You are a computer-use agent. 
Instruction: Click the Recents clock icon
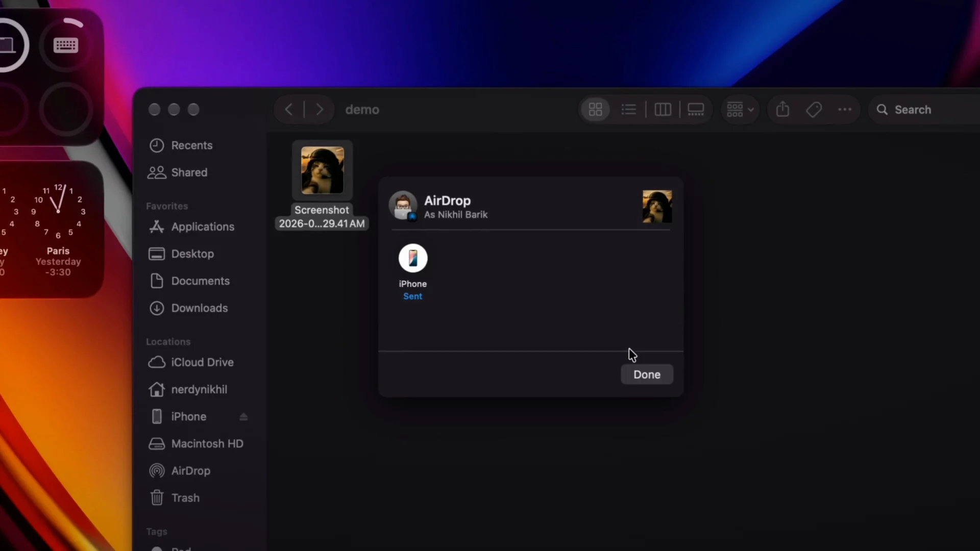click(x=157, y=145)
